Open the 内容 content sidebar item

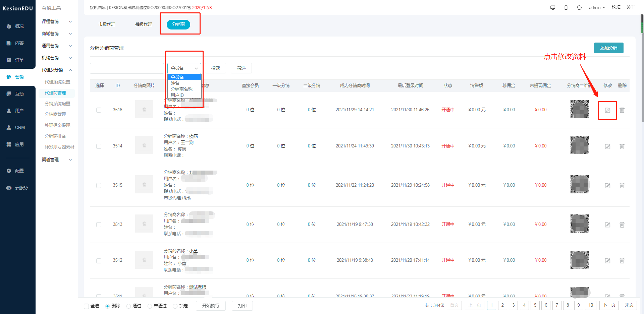(x=15, y=43)
